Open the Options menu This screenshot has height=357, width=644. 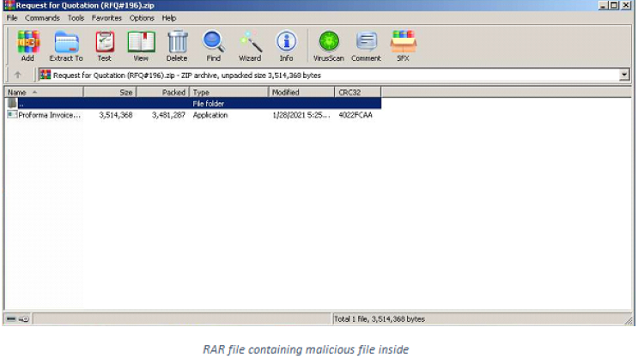pyautogui.click(x=142, y=18)
